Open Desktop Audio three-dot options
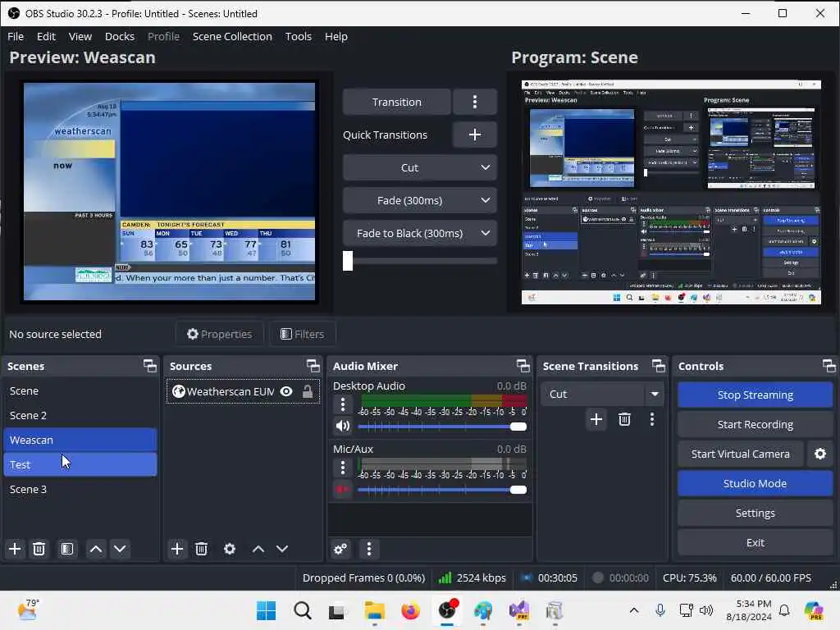Screen dimensions: 840x630 point(343,404)
